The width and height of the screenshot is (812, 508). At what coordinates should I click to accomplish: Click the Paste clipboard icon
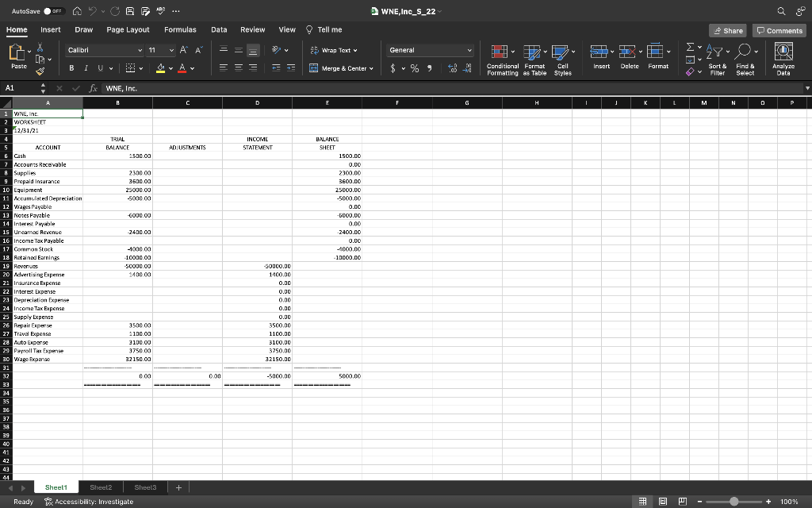tap(17, 52)
